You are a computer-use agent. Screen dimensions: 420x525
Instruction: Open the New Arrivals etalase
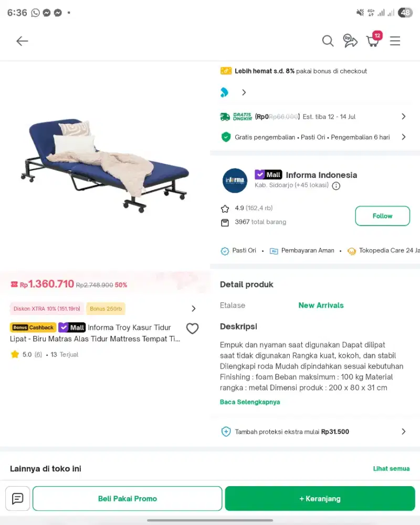pos(321,306)
